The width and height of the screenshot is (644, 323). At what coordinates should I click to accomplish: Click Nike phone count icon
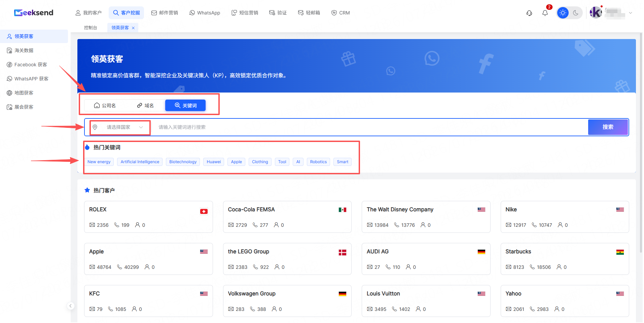click(534, 225)
